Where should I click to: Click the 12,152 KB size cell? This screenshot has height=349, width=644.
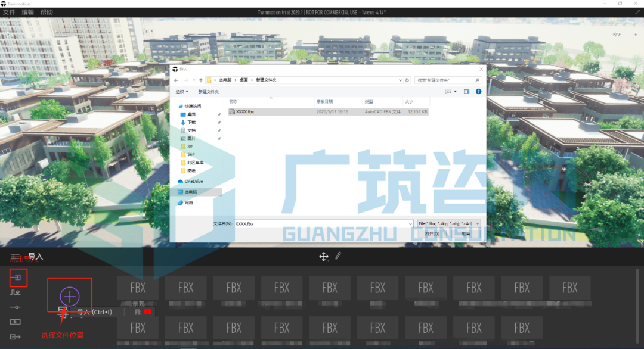pos(417,111)
